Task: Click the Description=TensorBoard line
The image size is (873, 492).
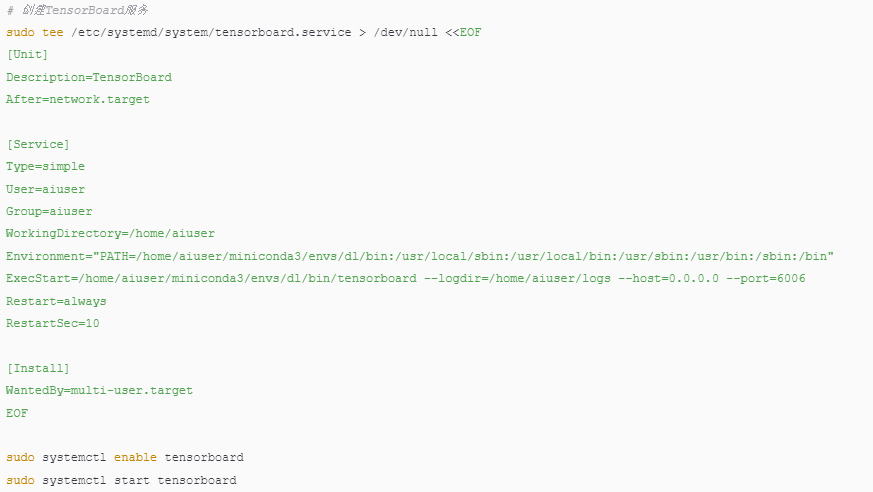Action: [89, 77]
